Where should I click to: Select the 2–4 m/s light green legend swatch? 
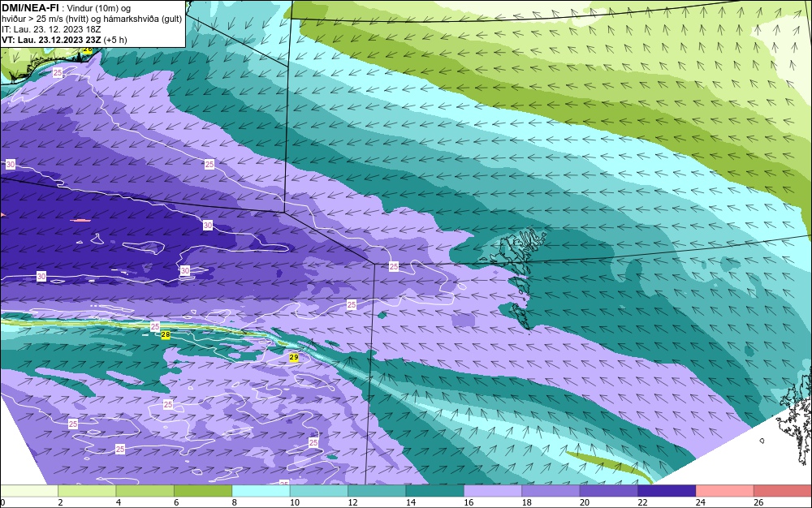click(x=87, y=490)
